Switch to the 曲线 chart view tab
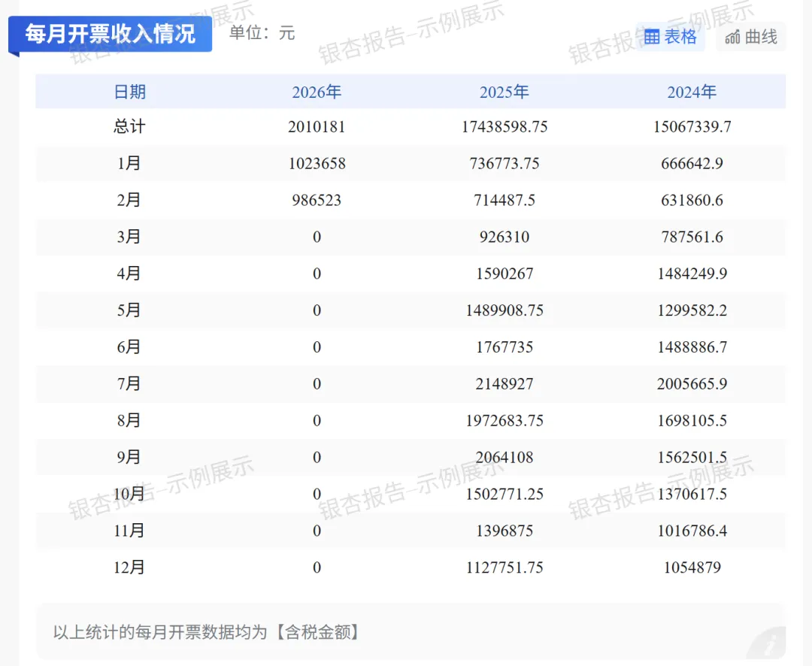 point(751,37)
